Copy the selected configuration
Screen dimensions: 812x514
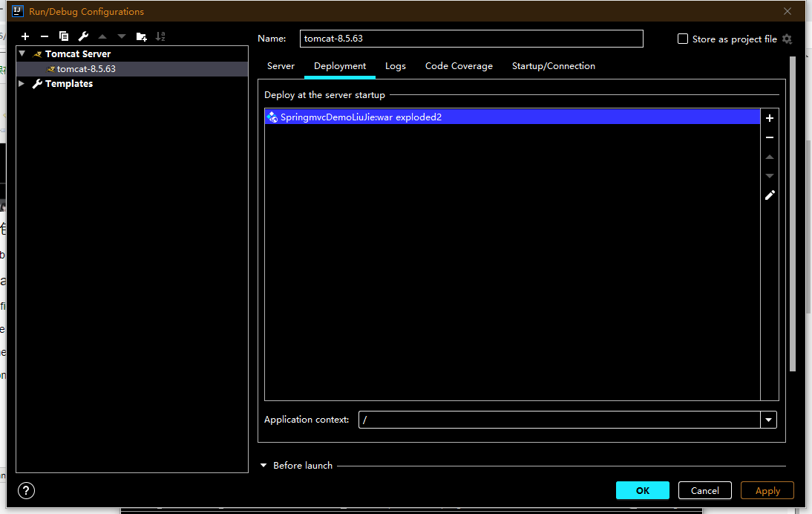tap(64, 36)
